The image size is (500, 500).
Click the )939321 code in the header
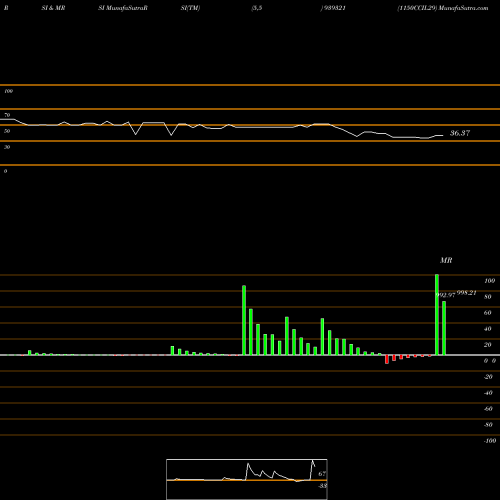point(333,8)
